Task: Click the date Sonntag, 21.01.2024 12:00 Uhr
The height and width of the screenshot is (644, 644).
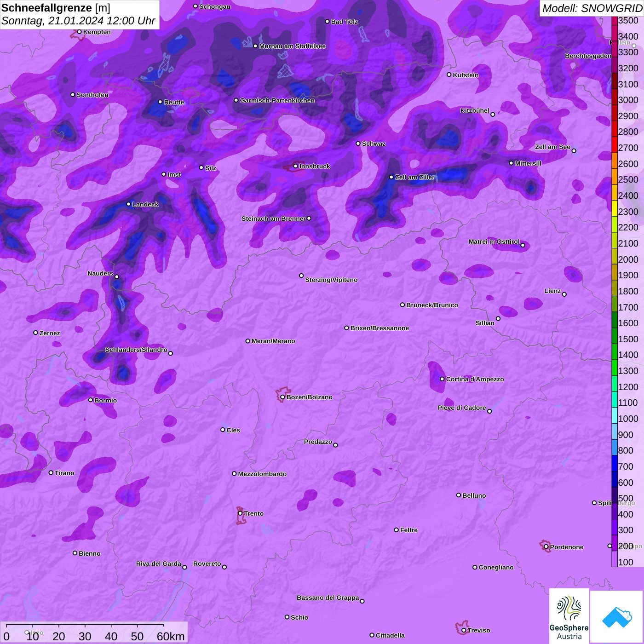Action: tap(78, 21)
